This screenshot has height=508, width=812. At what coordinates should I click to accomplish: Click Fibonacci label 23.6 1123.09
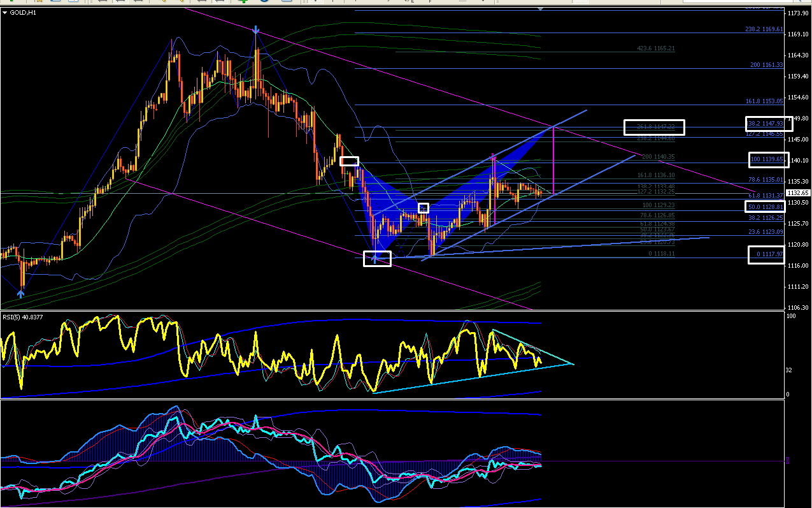(x=766, y=232)
